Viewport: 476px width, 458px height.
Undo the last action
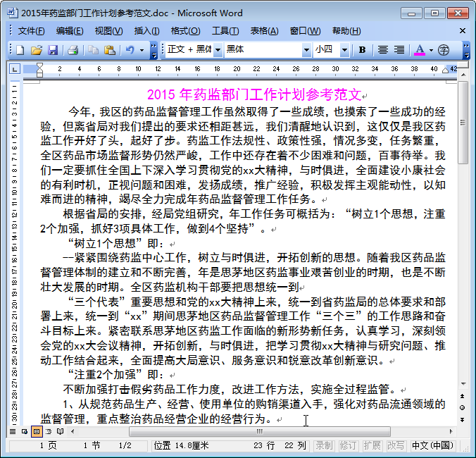(130, 50)
